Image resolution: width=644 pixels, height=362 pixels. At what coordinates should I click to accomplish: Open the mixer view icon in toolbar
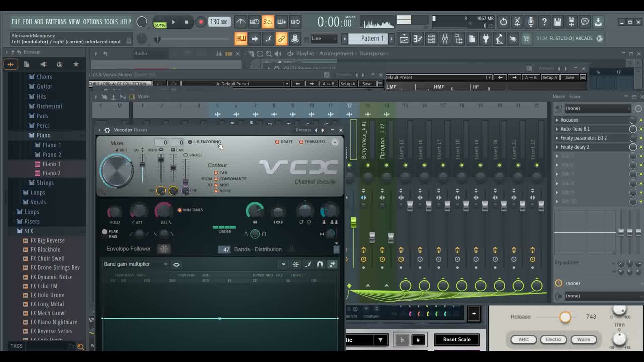pos(445,39)
